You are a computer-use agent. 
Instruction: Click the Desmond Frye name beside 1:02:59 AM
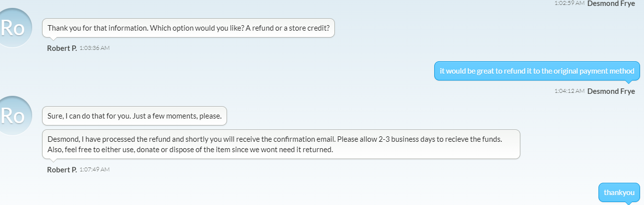(x=611, y=3)
